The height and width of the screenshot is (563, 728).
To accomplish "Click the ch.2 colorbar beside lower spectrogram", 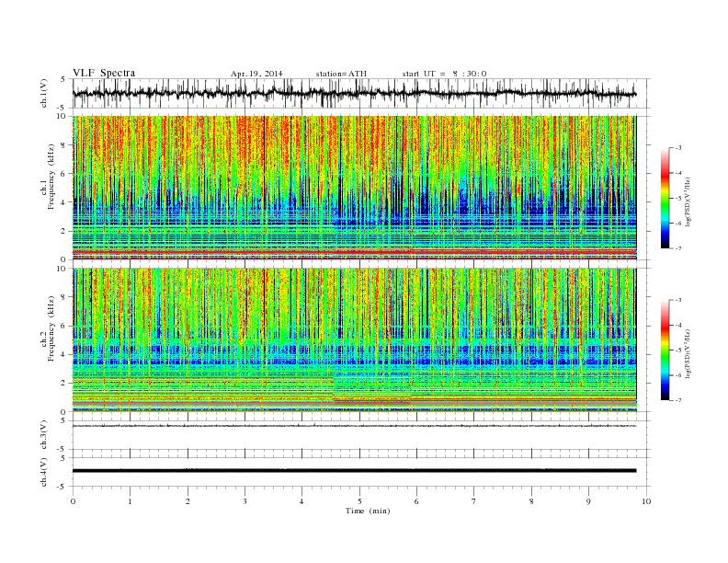I will (665, 350).
